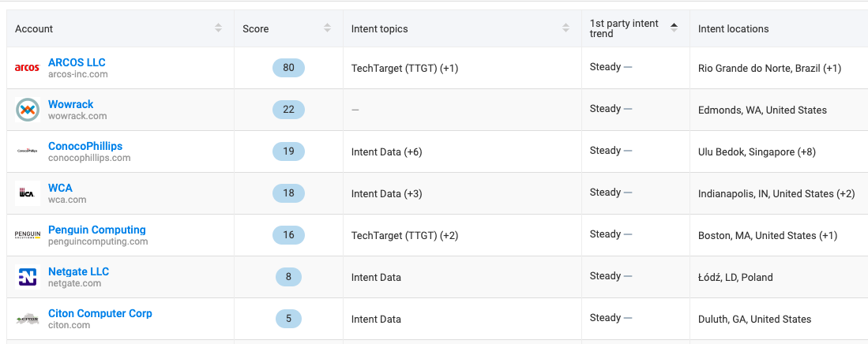
Task: Toggle sort on 1st party intent trend
Action: 674,28
